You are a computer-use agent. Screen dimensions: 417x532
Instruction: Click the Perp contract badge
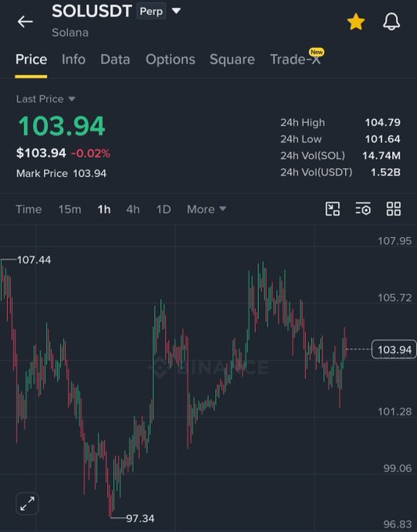point(151,11)
